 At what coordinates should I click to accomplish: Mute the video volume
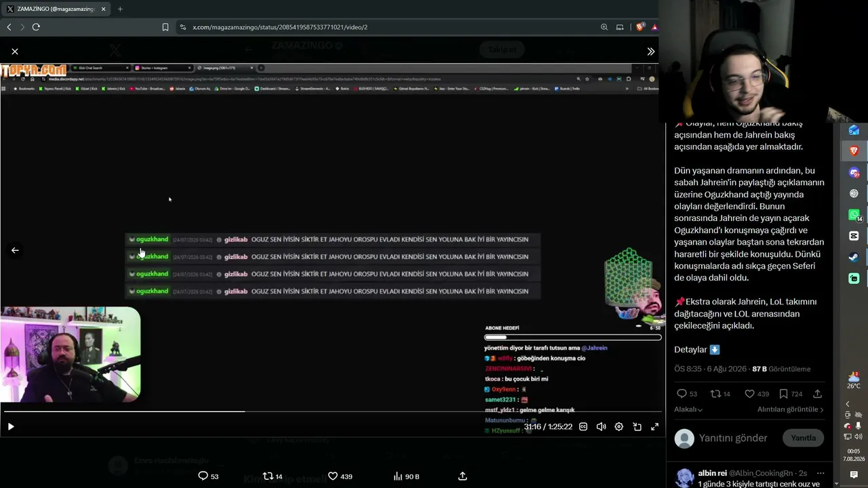601,426
